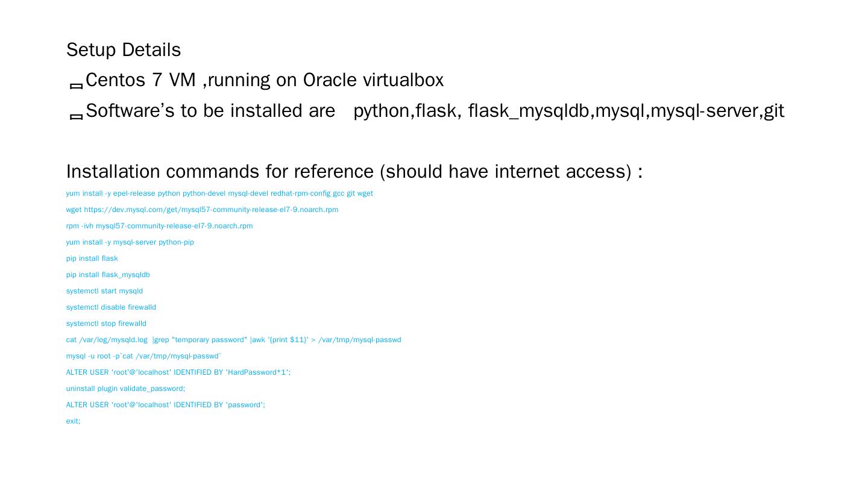This screenshot has width=868, height=488.
Task: Click the systemctl disable firewalld command
Action: (x=111, y=307)
